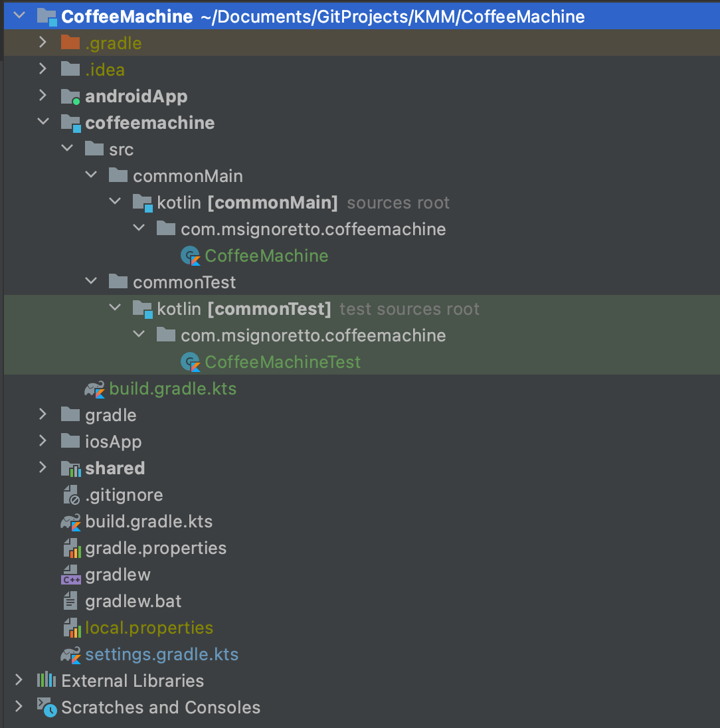Click the External Libraries icon
Image resolution: width=720 pixels, height=728 pixels.
tap(46, 680)
